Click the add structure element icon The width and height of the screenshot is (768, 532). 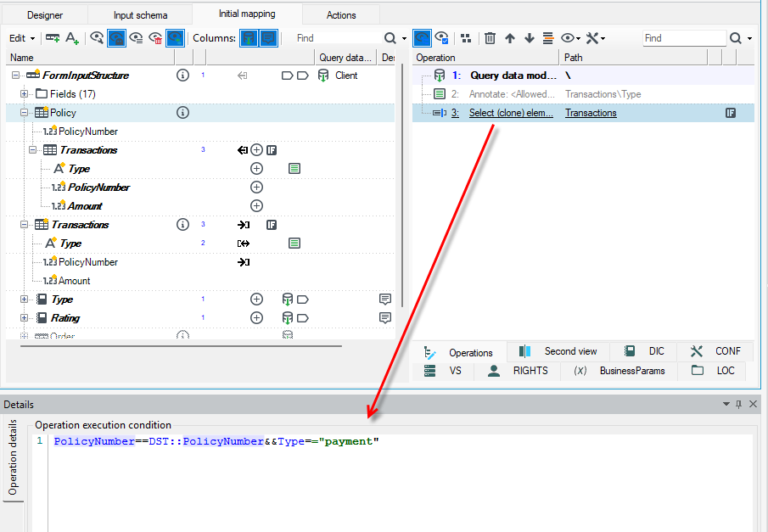53,37
